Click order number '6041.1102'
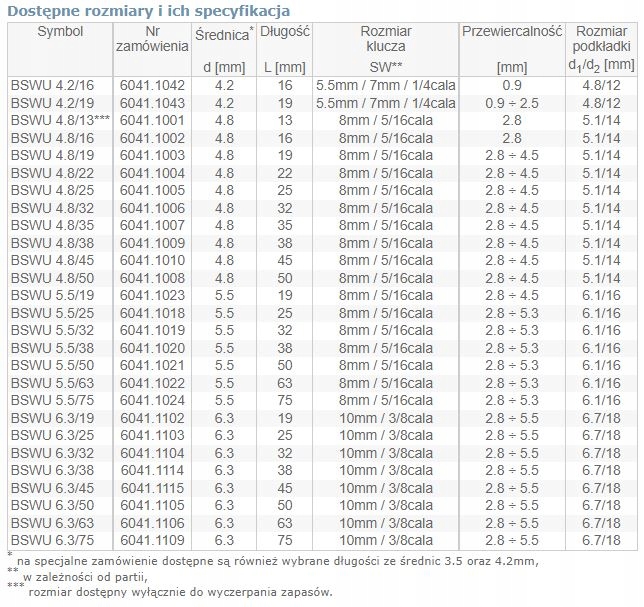 [x=152, y=418]
